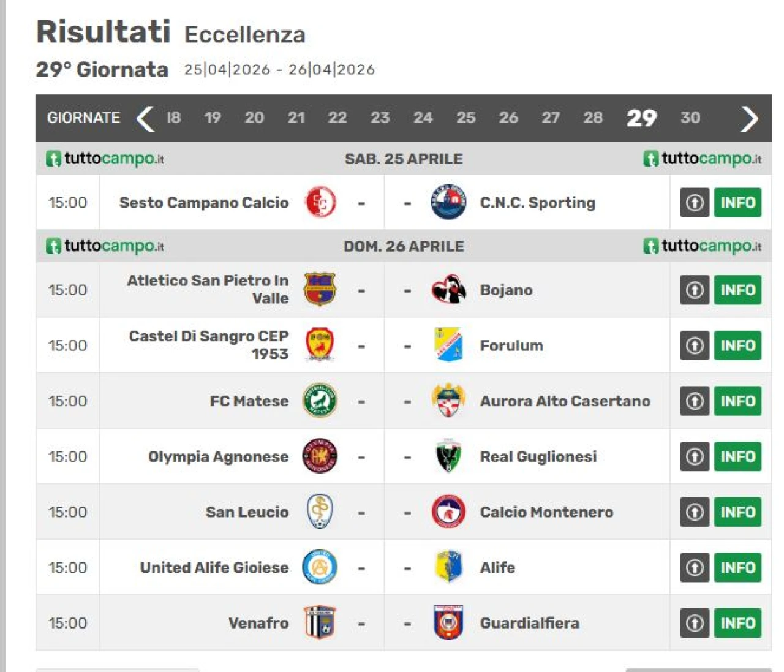
Task: Select giornata 24 in the navigation bar
Action: pyautogui.click(x=423, y=118)
